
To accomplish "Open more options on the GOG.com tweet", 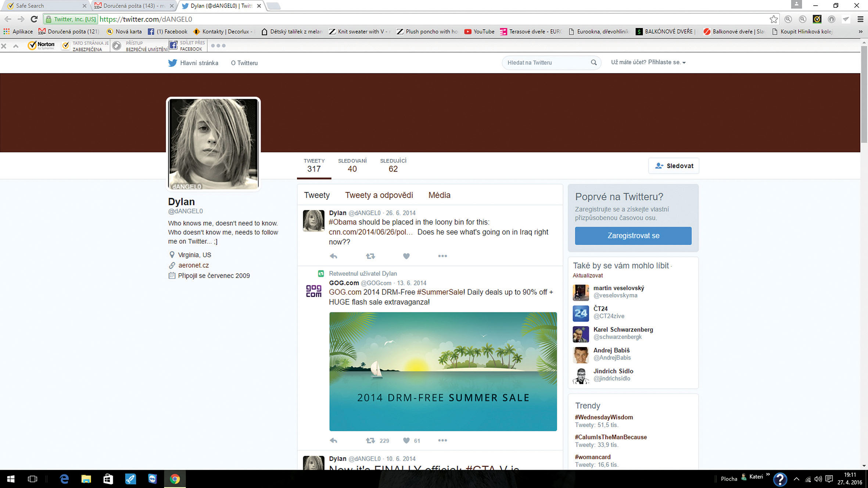I will point(442,440).
